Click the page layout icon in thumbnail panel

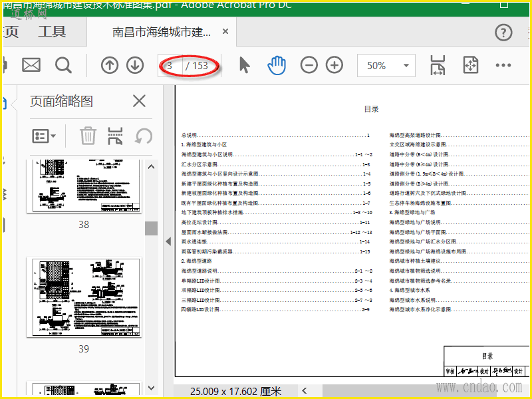(x=115, y=136)
